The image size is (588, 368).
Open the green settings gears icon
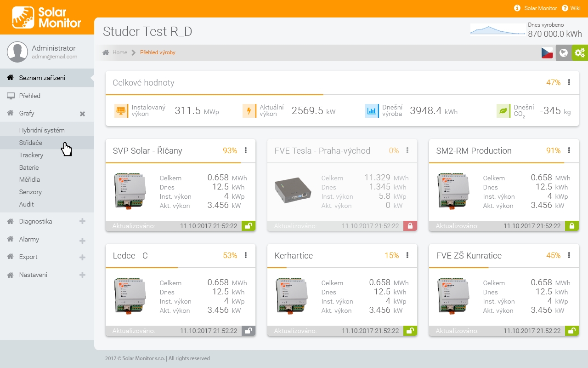(580, 53)
